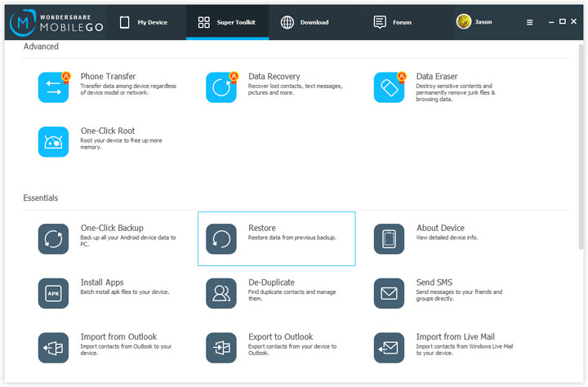Minimize the MobileGo window
Screen dimensions: 588x387
pos(551,22)
